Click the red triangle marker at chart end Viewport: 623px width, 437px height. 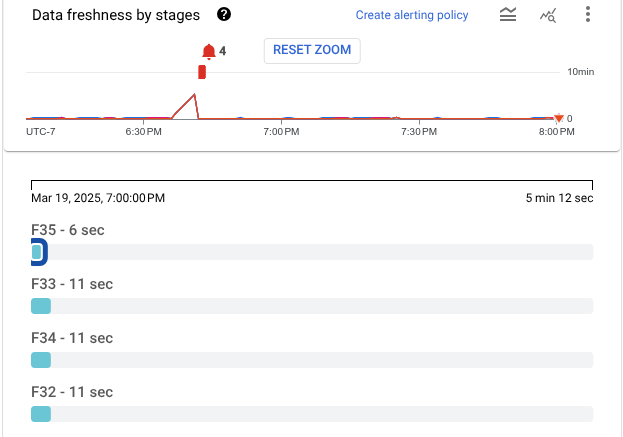point(558,119)
